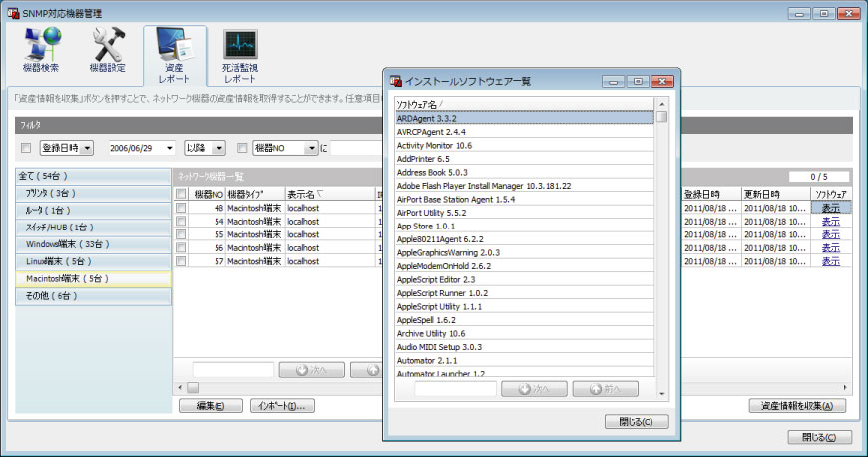Select Archive Utility 10.6 in software list

tap(524, 333)
